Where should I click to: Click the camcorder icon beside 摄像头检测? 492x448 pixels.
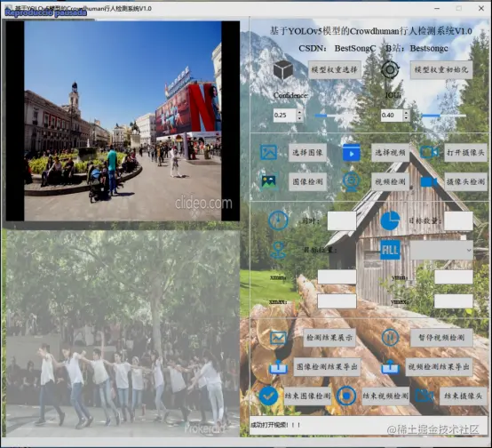point(429,182)
